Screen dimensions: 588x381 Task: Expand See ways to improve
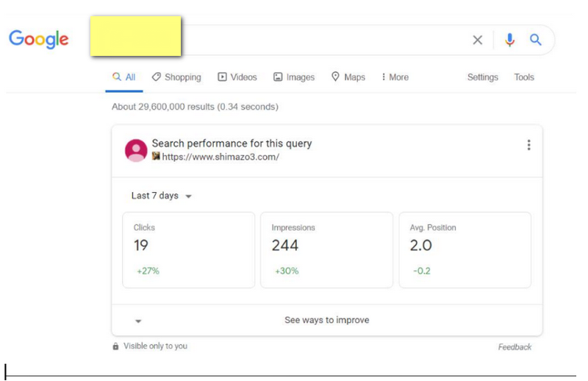pos(327,320)
